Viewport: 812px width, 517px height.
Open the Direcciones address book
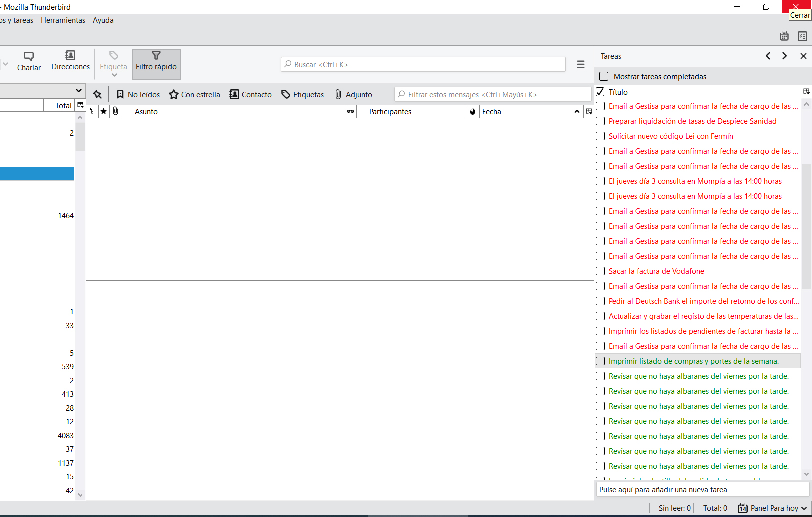coord(70,61)
